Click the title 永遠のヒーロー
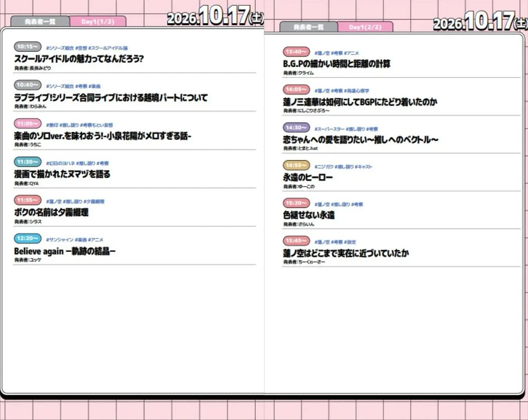528x420 pixels. 308,177
